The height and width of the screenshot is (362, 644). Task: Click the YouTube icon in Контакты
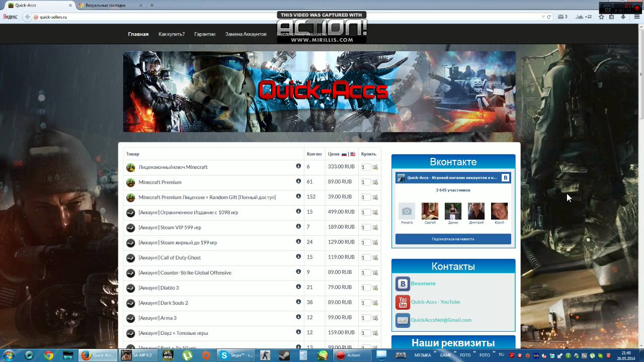pos(403,302)
